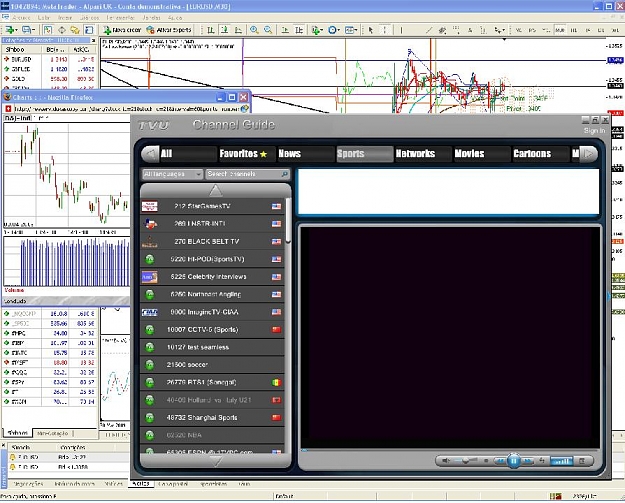
Task: Click the search magnifier in the channel search box
Action: [285, 174]
